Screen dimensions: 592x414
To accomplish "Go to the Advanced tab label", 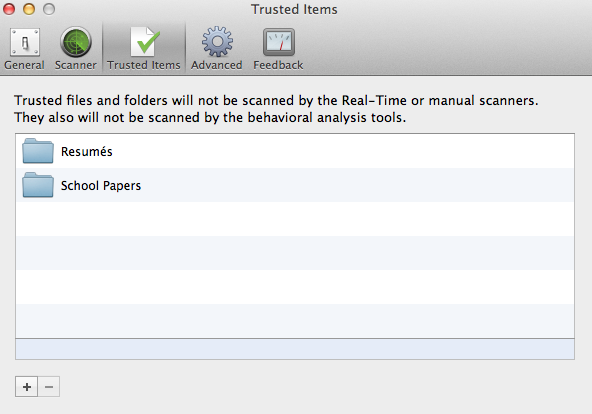I will click(x=216, y=65).
